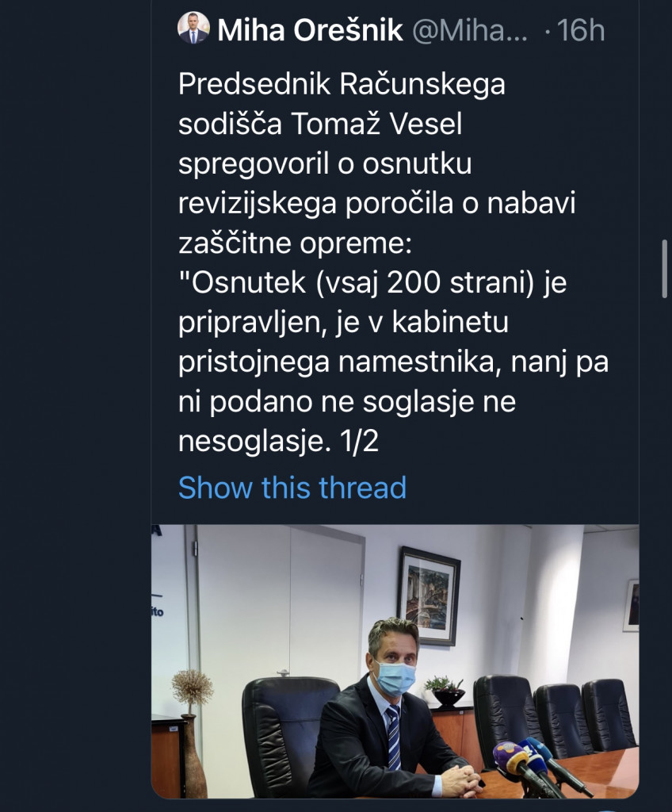Viewport: 672px width, 812px height.
Task: Tap the 1/2 thread counter text
Action: (358, 442)
